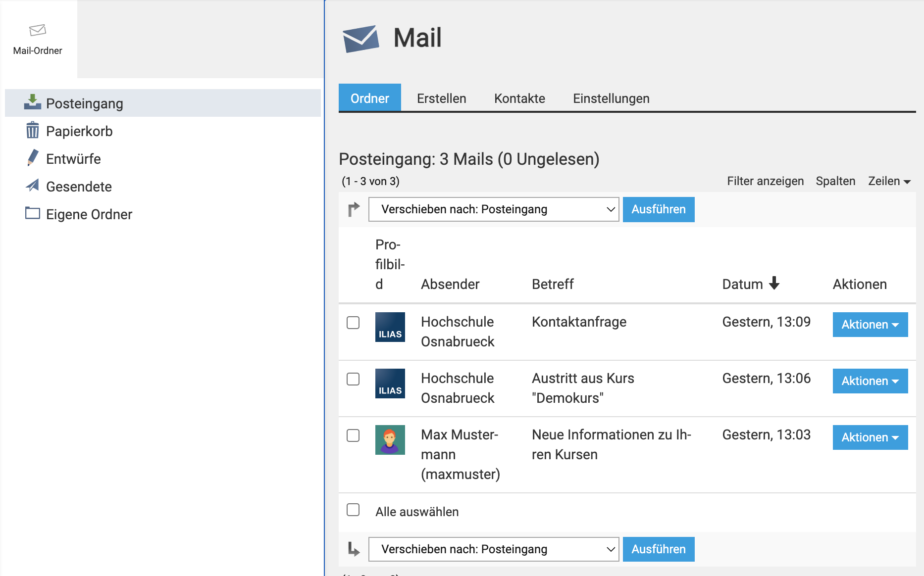
Task: Open Posteingang via its inbox icon
Action: pyautogui.click(x=33, y=102)
